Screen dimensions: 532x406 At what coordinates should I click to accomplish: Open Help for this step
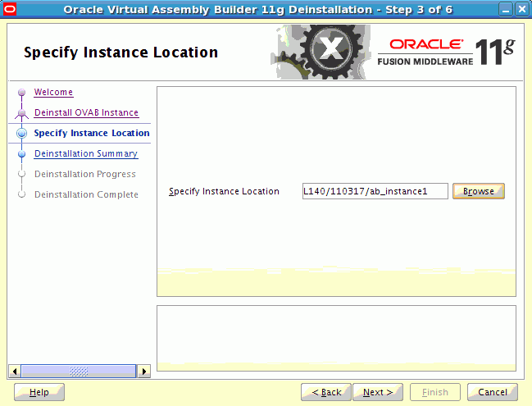39,392
